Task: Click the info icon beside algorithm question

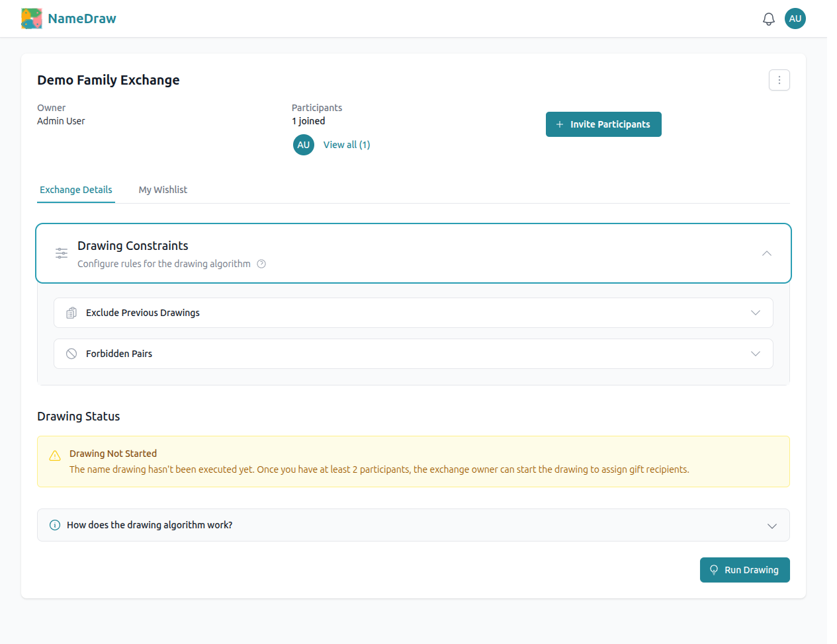Action: [54, 524]
